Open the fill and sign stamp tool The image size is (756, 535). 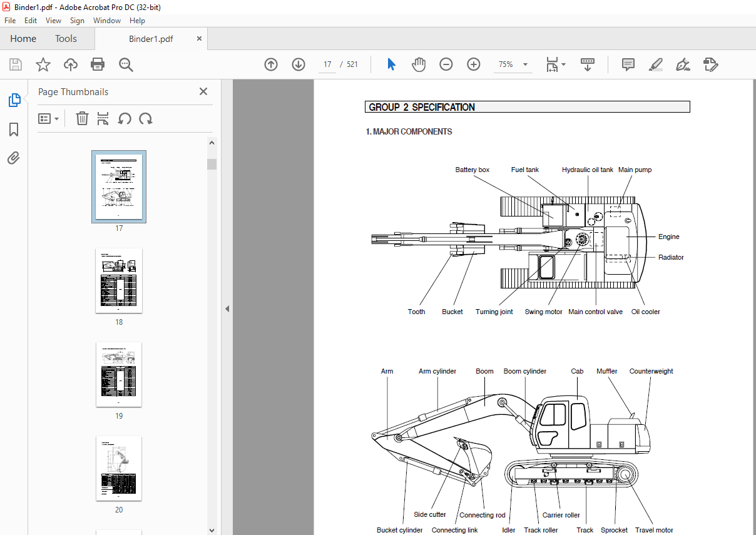point(710,64)
